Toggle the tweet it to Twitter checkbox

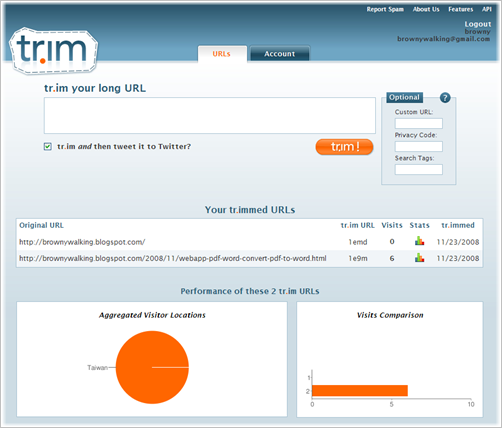tap(48, 147)
